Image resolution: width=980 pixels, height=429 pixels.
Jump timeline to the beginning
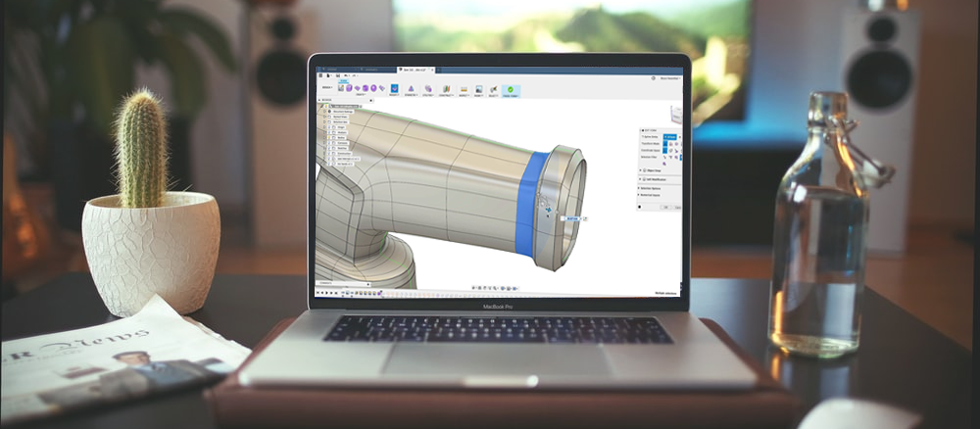[318, 293]
